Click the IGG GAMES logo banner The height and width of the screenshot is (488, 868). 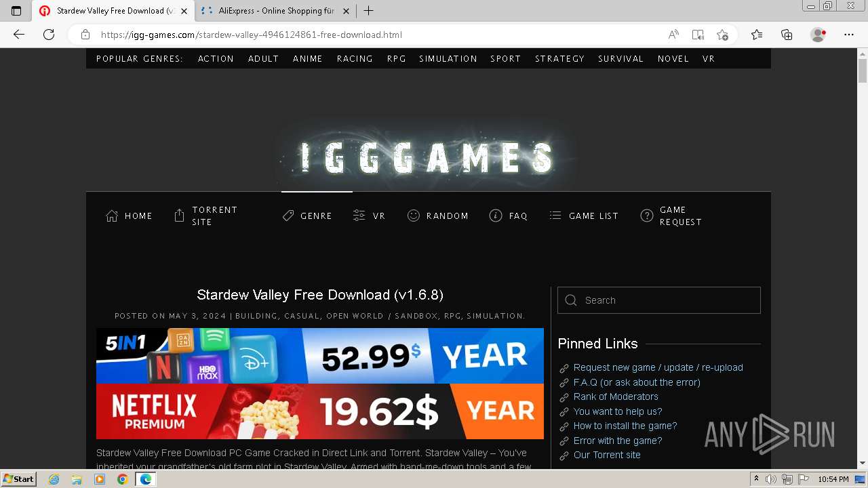click(x=428, y=157)
